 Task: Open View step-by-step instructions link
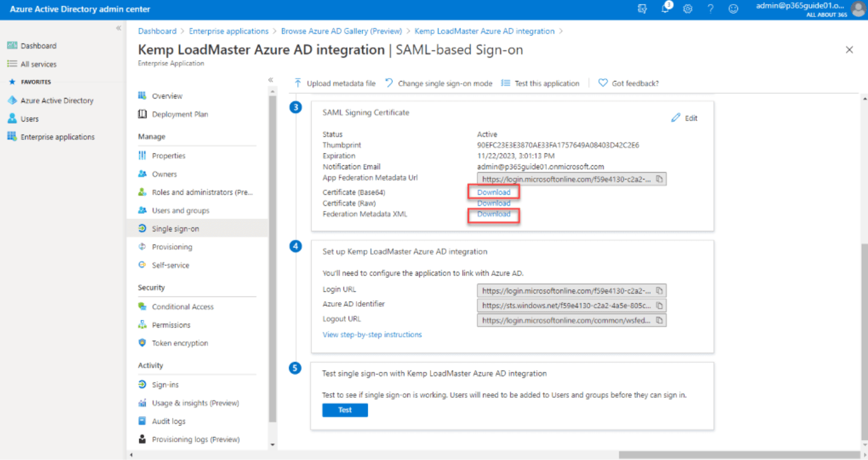tap(372, 335)
